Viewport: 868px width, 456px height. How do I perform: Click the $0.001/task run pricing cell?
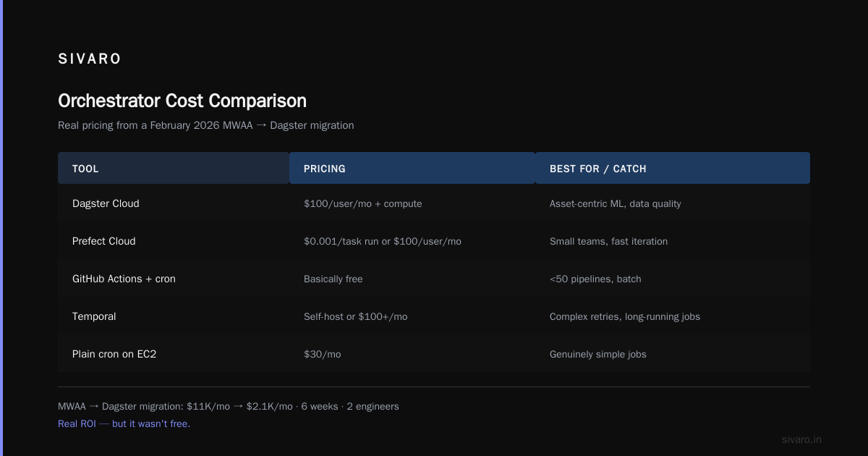click(383, 241)
